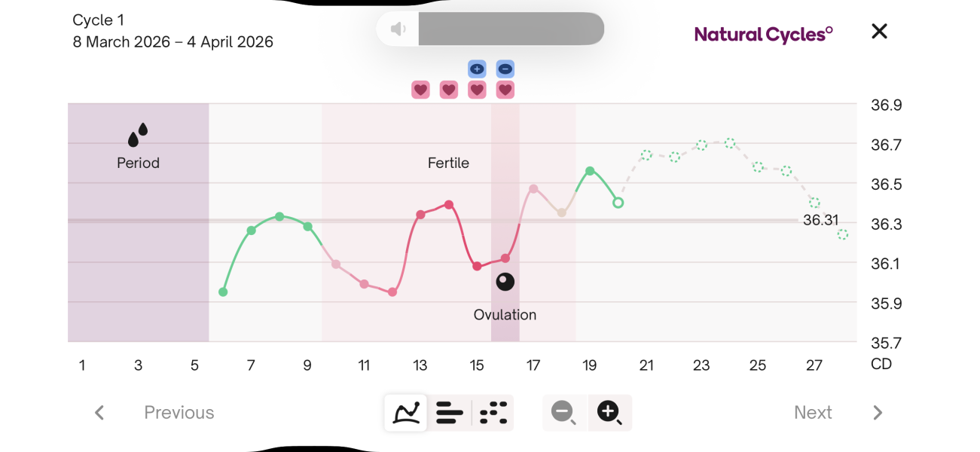Click the Natural Cycles logo
This screenshot has height=452, width=980.
pyautogui.click(x=763, y=33)
